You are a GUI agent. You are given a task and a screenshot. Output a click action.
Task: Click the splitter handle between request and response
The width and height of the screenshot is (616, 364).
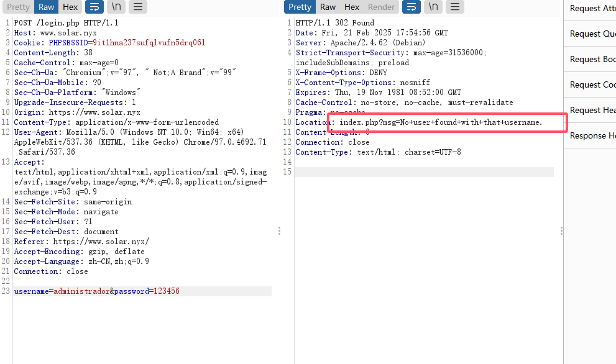pos(279,230)
